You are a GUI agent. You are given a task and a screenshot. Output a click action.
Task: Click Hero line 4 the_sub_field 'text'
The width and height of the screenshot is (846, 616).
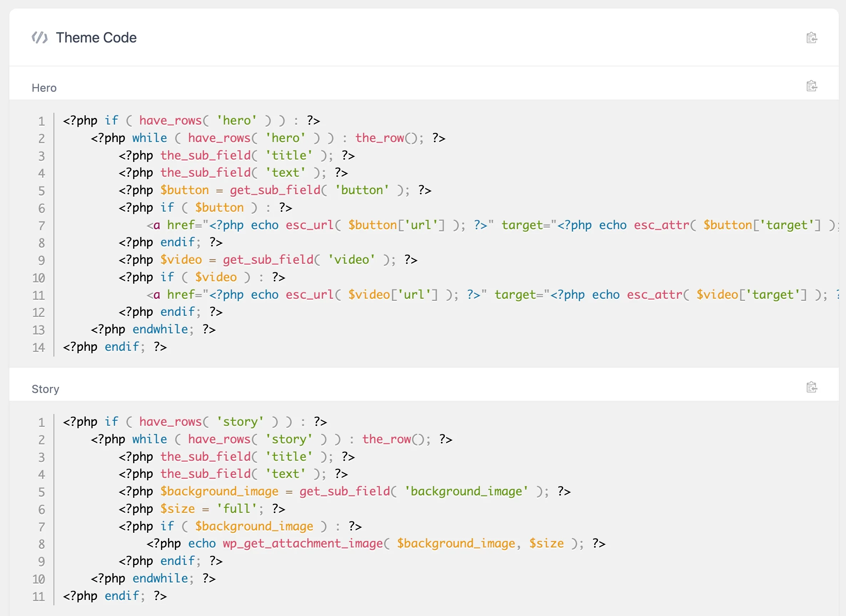tap(233, 173)
